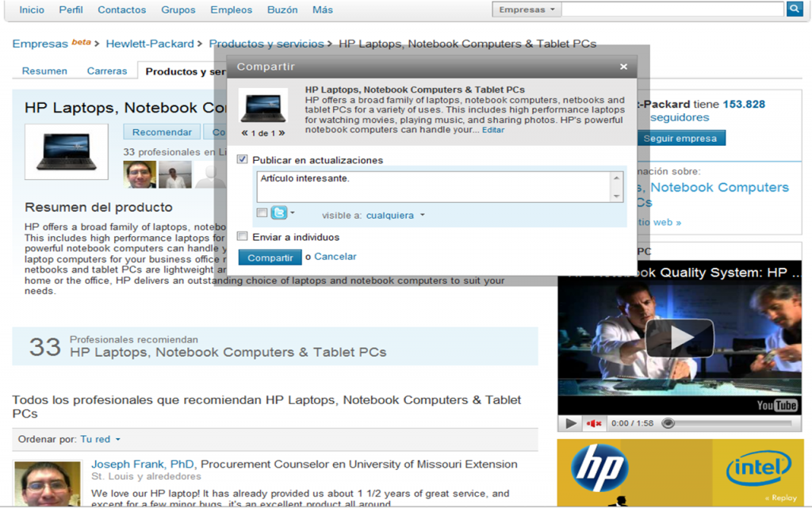Image resolution: width=812 pixels, height=508 pixels.
Task: Go to next image with » arrows
Action: [x=282, y=133]
